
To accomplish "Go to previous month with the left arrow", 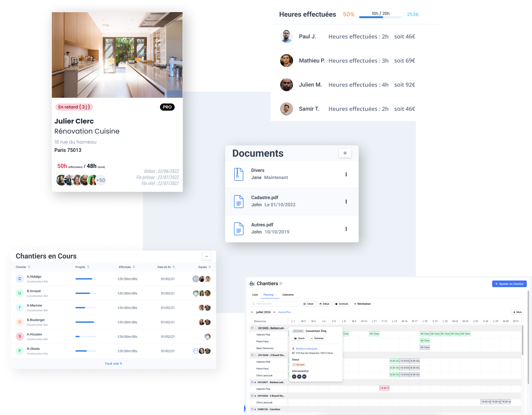I will coord(252,312).
